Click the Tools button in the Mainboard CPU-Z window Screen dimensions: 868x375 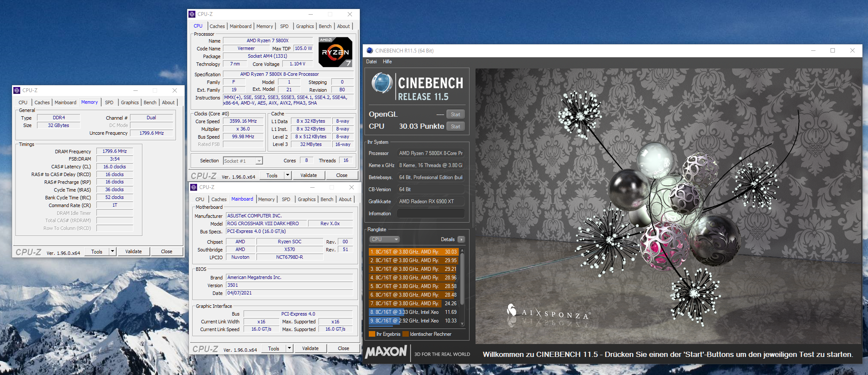click(x=274, y=348)
